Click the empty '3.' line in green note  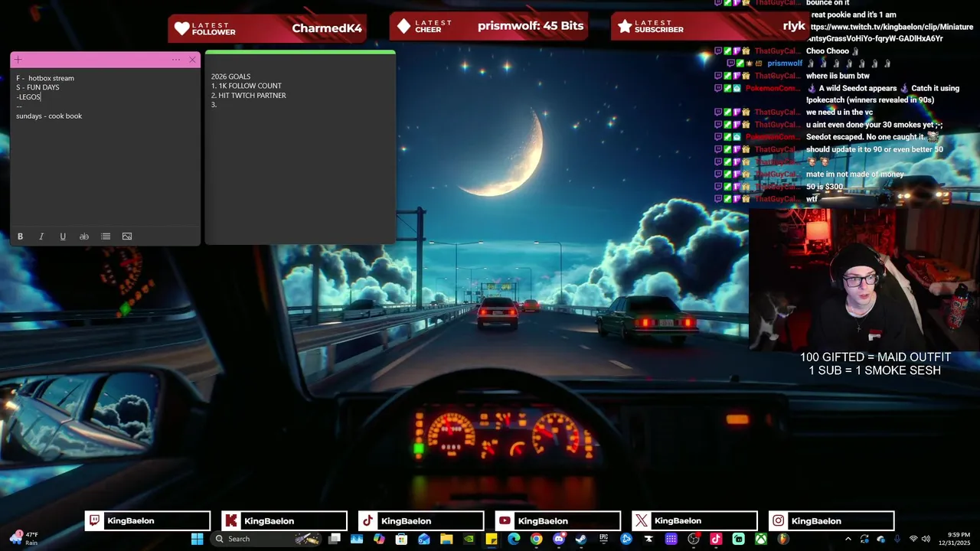[x=214, y=105]
